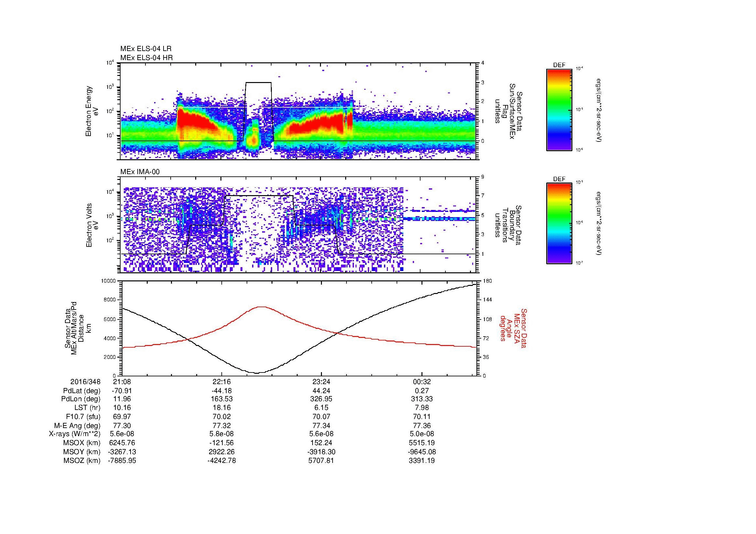The height and width of the screenshot is (534, 756).
Task: Click the PdLat value '-70.91'
Action: point(122,391)
